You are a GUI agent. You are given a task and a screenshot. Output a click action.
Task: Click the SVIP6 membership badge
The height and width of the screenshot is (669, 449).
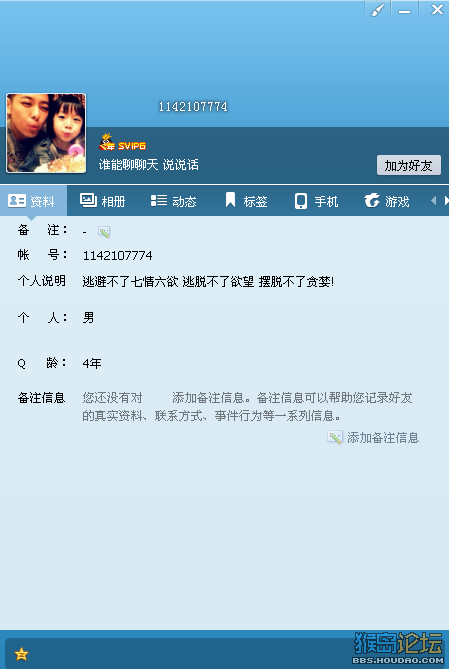pyautogui.click(x=122, y=142)
